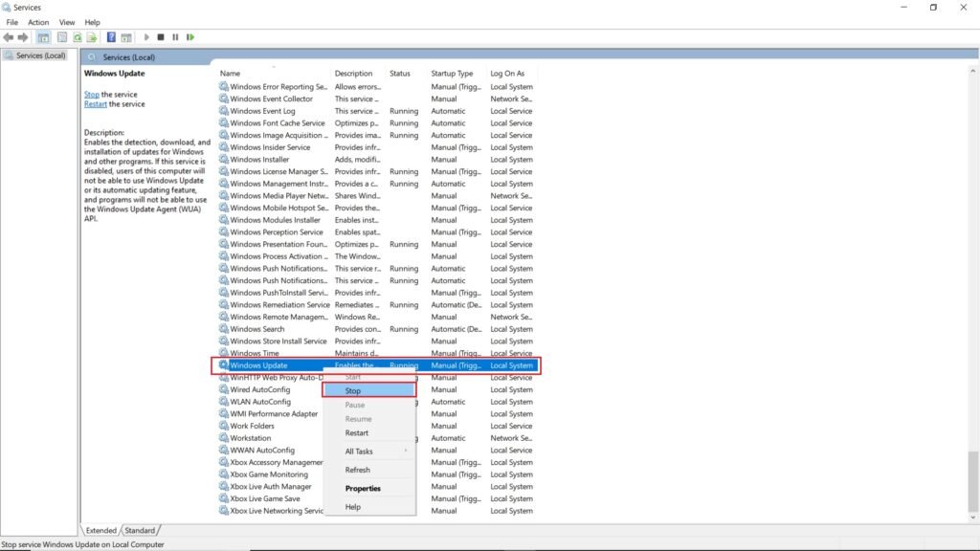Click the Refresh toolbar icon

78,37
